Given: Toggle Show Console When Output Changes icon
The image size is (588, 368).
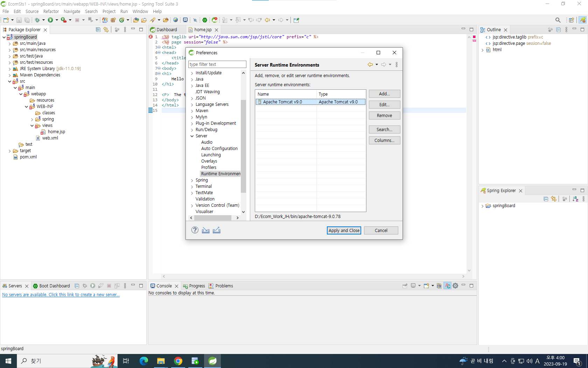Looking at the screenshot, I should click(448, 286).
